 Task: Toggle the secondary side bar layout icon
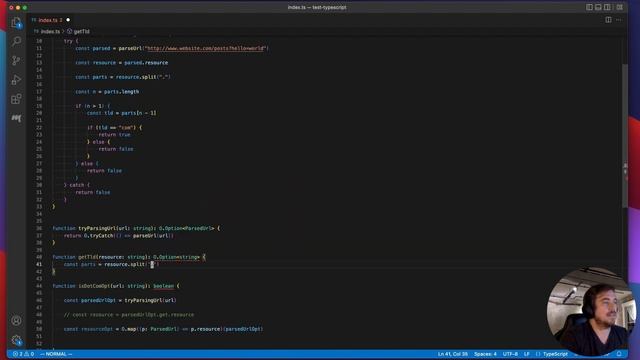pos(607,7)
